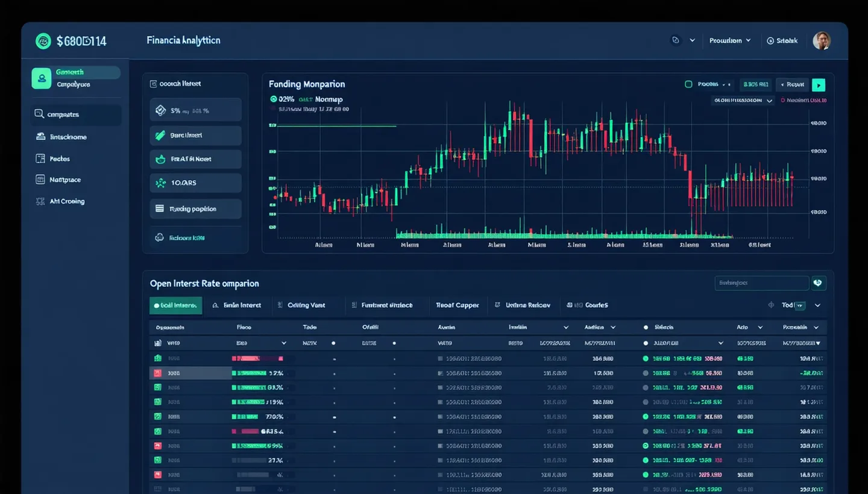This screenshot has height=494, width=868.
Task: Click the pink progress bar on the 63.5 row
Action: pyautogui.click(x=245, y=431)
